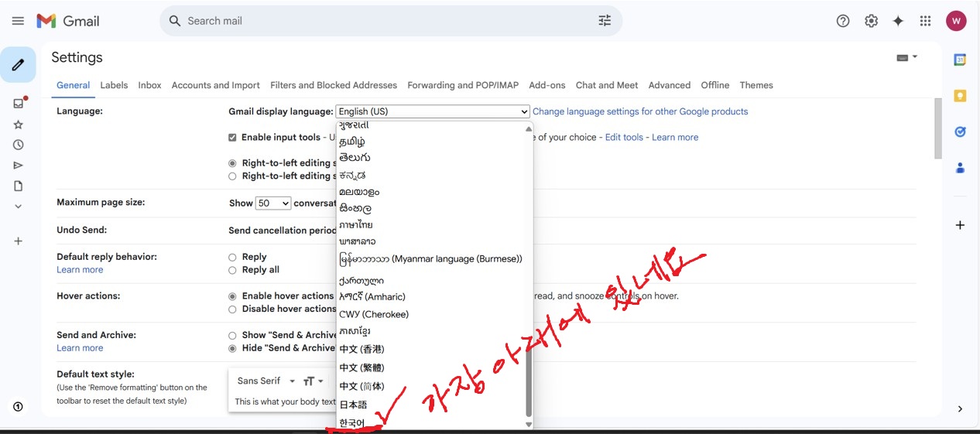This screenshot has width=980, height=434.
Task: Select Right-to-left editing support off radio
Action: point(232,163)
